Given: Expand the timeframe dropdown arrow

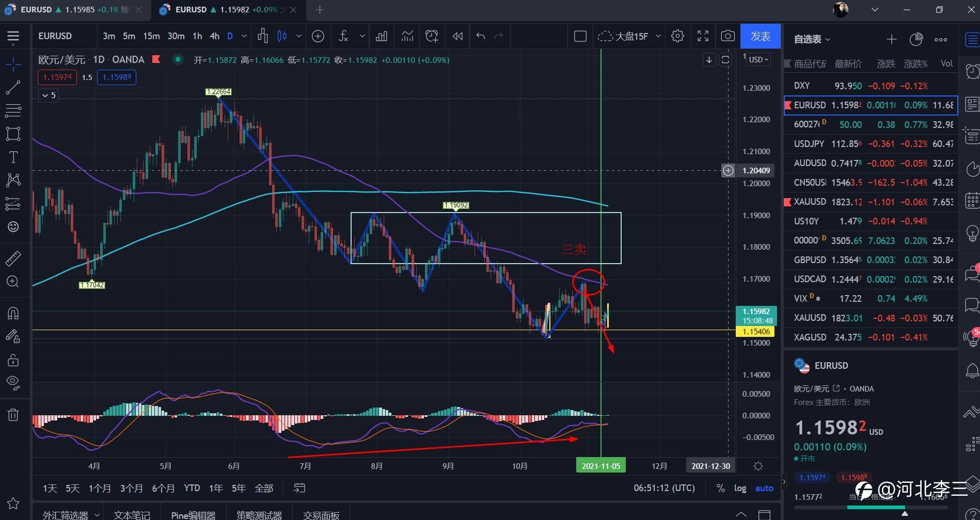Looking at the screenshot, I should click(x=244, y=36).
